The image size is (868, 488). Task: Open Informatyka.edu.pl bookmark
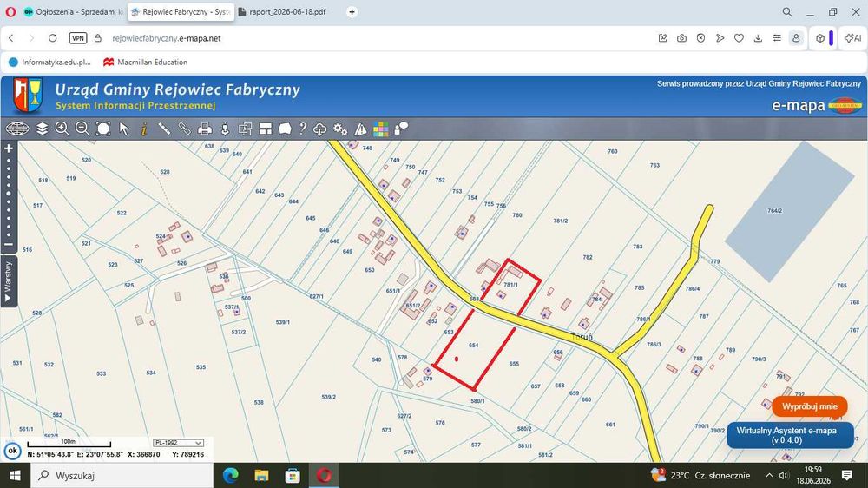(x=49, y=62)
